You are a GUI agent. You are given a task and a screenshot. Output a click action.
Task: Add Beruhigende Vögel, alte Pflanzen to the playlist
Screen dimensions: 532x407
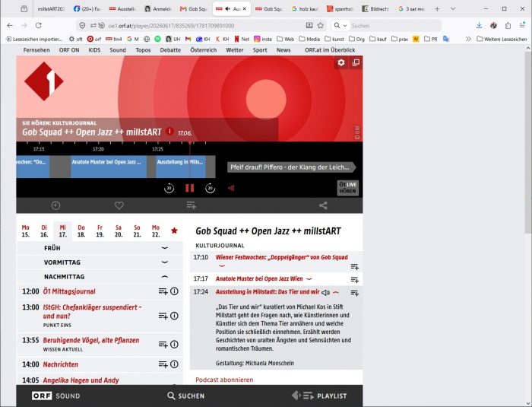coord(163,344)
